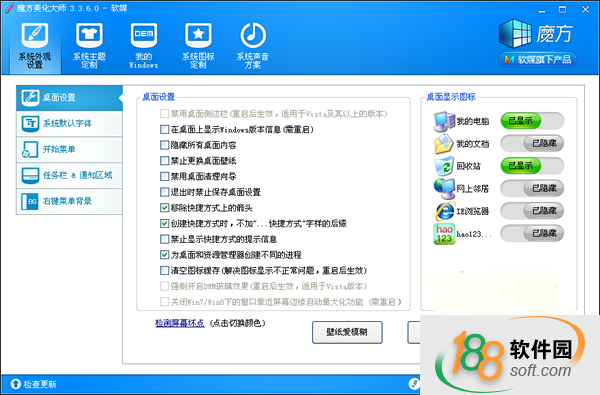The height and width of the screenshot is (395, 600).
Task: Uncheck 创建快捷方式时不加后缀 checkbox
Action: (165, 223)
